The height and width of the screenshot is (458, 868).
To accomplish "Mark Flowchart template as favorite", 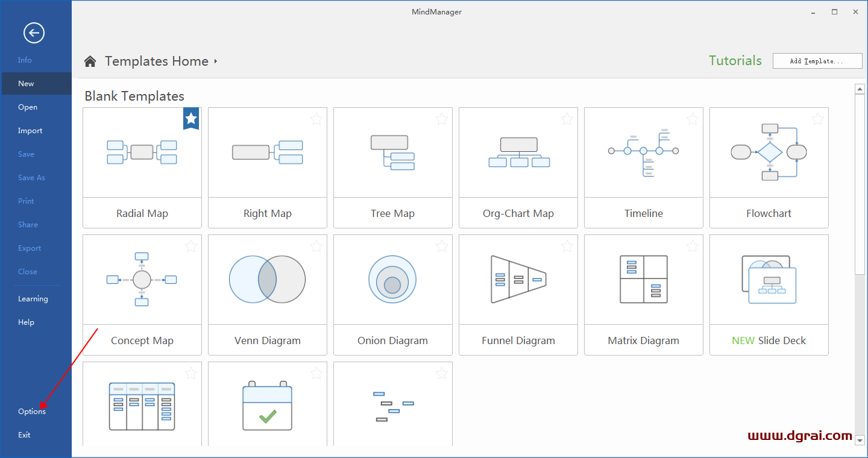I will [x=818, y=119].
